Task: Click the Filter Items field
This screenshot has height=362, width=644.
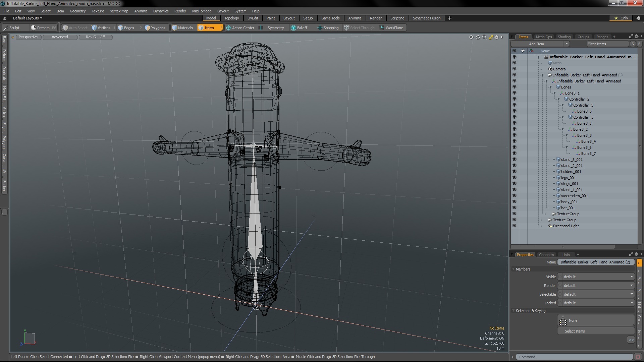Action: click(x=607, y=44)
